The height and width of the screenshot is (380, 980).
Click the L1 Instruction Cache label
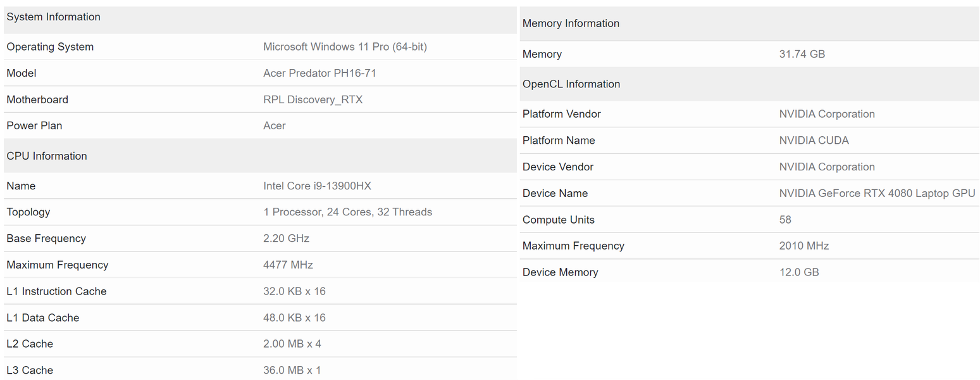(x=56, y=291)
